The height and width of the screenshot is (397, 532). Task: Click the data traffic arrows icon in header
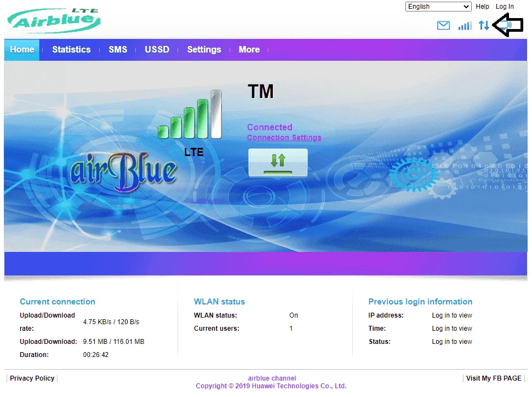click(x=484, y=25)
